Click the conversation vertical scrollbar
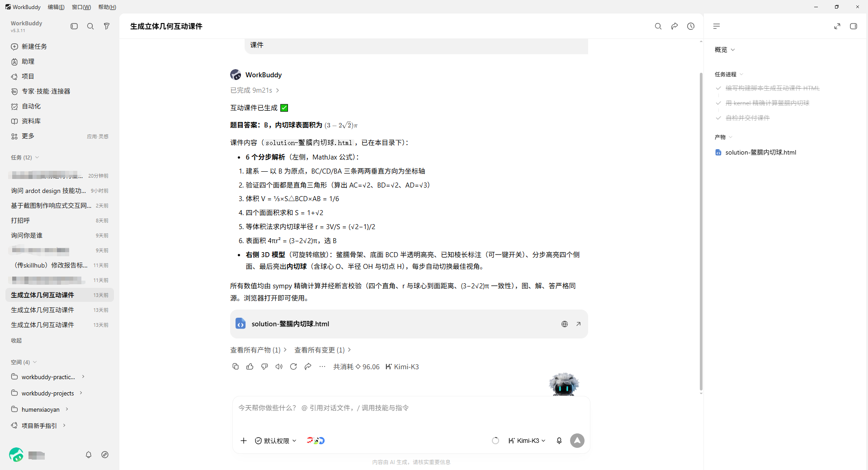Screen dimensions: 868x470 tap(701, 230)
